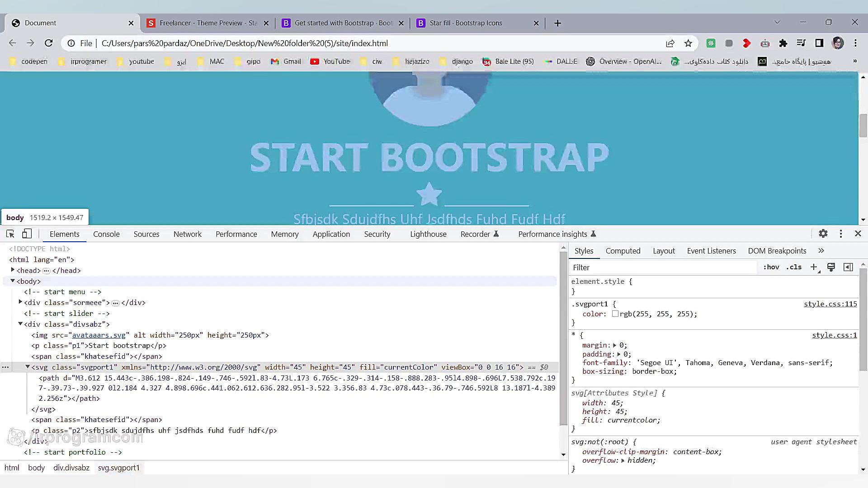The image size is (868, 488).
Task: Close the Freelancer Theme Preview tab
Action: [x=266, y=23]
